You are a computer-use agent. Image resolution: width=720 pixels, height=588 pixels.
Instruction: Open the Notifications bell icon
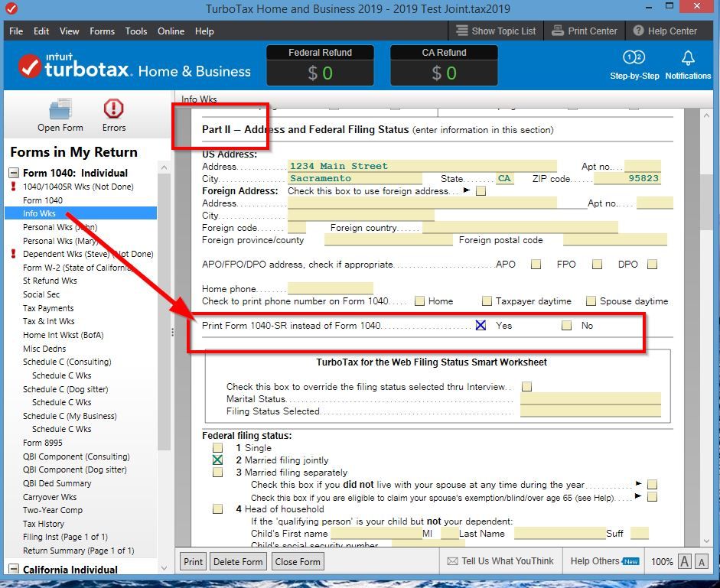coord(688,59)
